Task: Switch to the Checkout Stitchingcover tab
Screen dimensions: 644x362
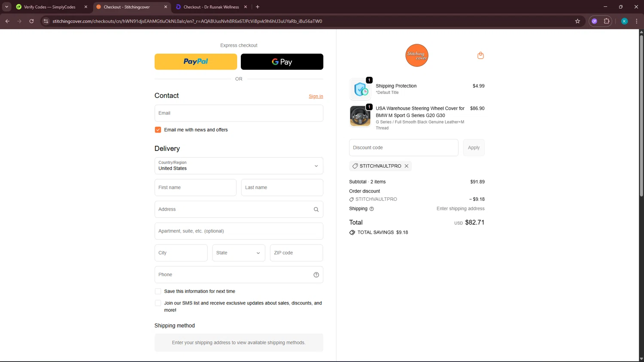Action: (131, 7)
